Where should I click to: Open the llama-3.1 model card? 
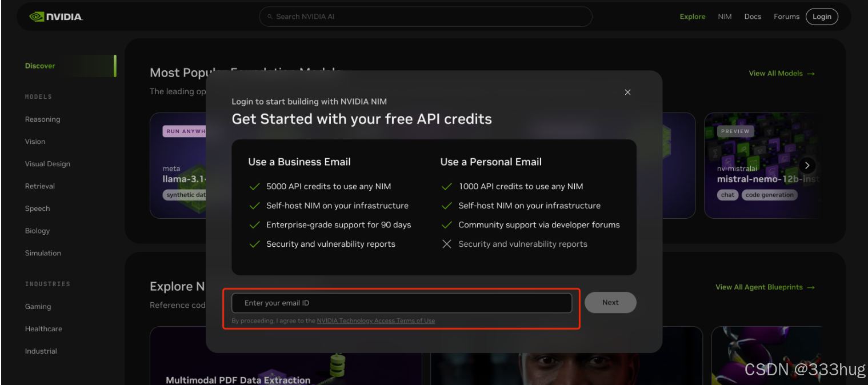(178, 166)
